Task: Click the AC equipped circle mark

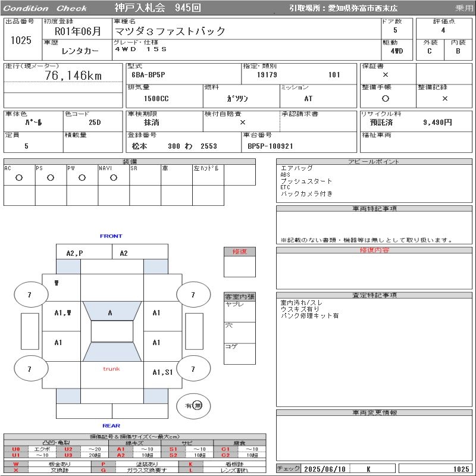Action: 19,177
